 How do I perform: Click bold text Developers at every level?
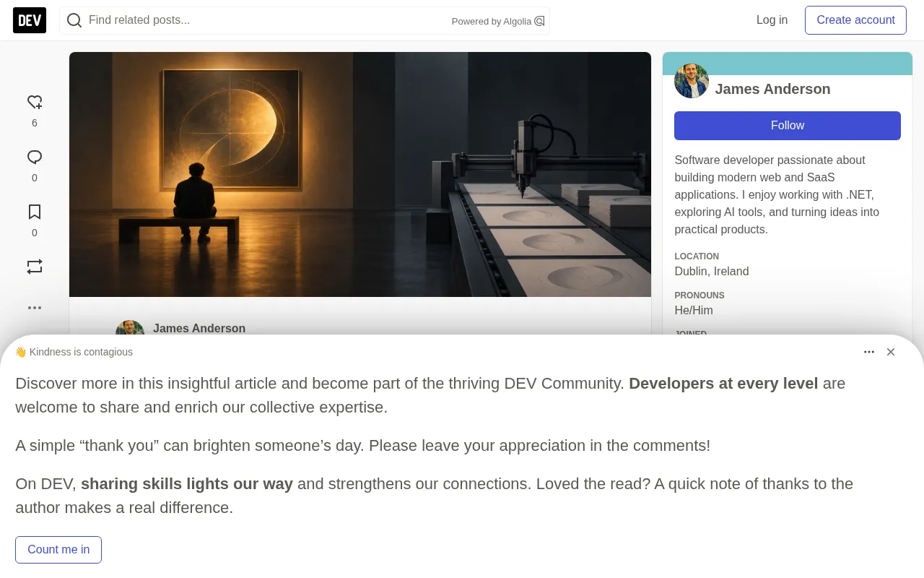(x=723, y=384)
